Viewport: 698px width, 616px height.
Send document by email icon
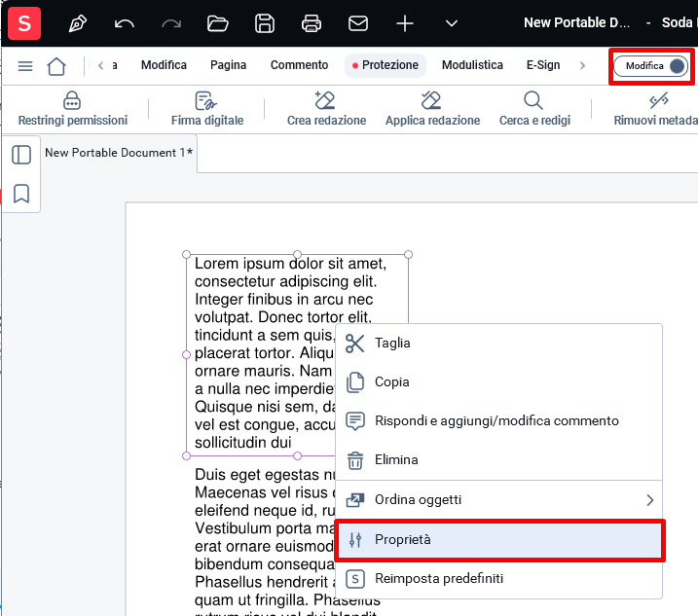pos(358,23)
